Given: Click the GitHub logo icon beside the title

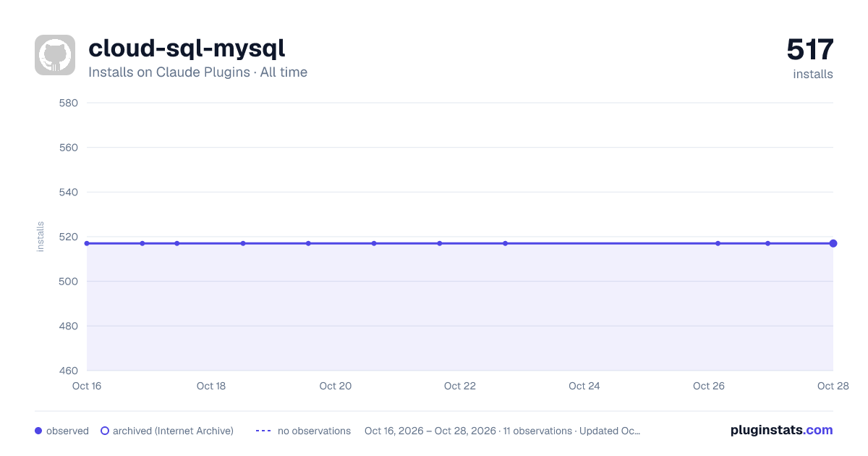Looking at the screenshot, I should coord(55,55).
